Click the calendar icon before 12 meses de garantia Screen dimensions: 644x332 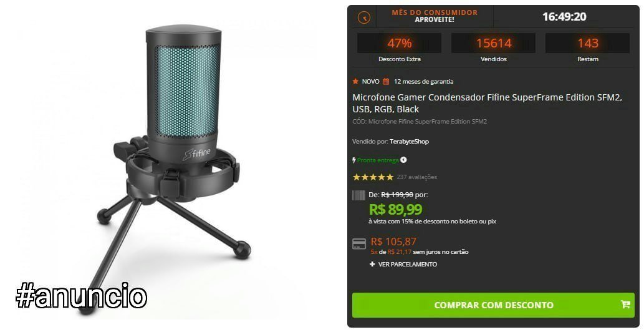coord(386,81)
